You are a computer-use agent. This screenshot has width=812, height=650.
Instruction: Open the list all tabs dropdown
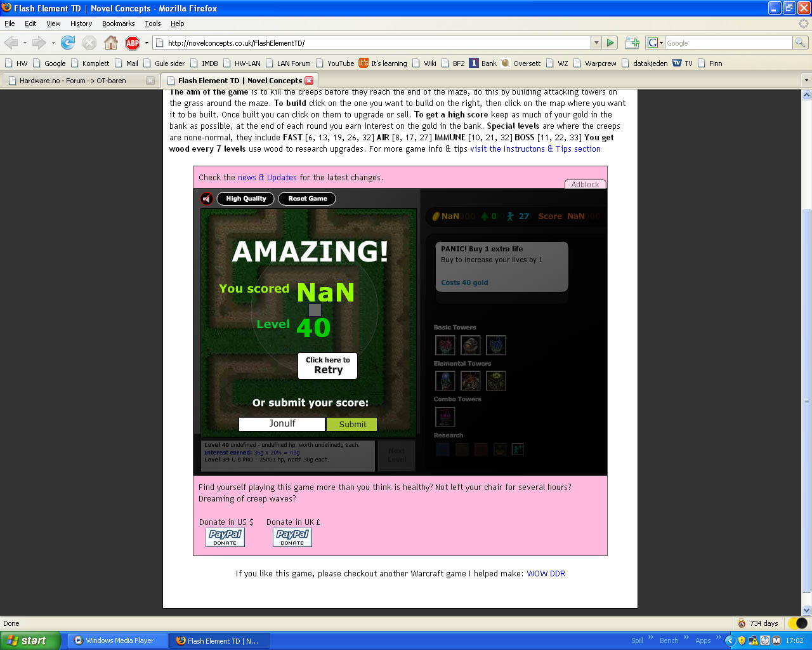806,81
